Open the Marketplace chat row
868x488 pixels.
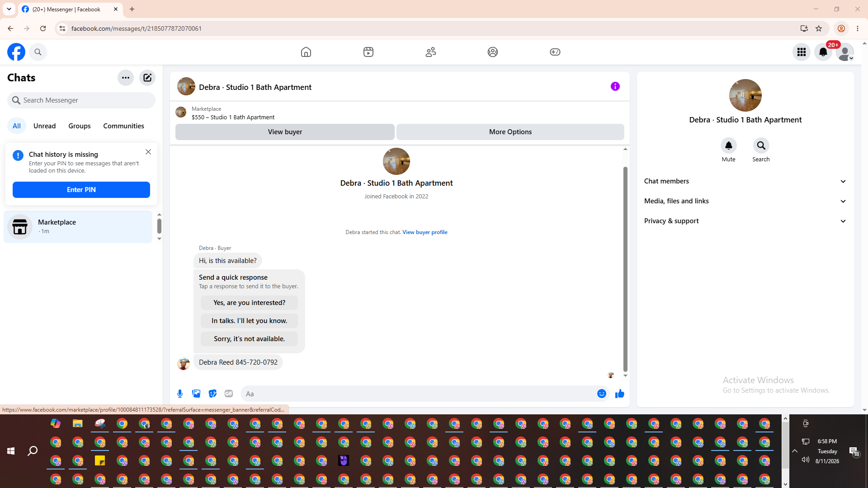pos(78,227)
